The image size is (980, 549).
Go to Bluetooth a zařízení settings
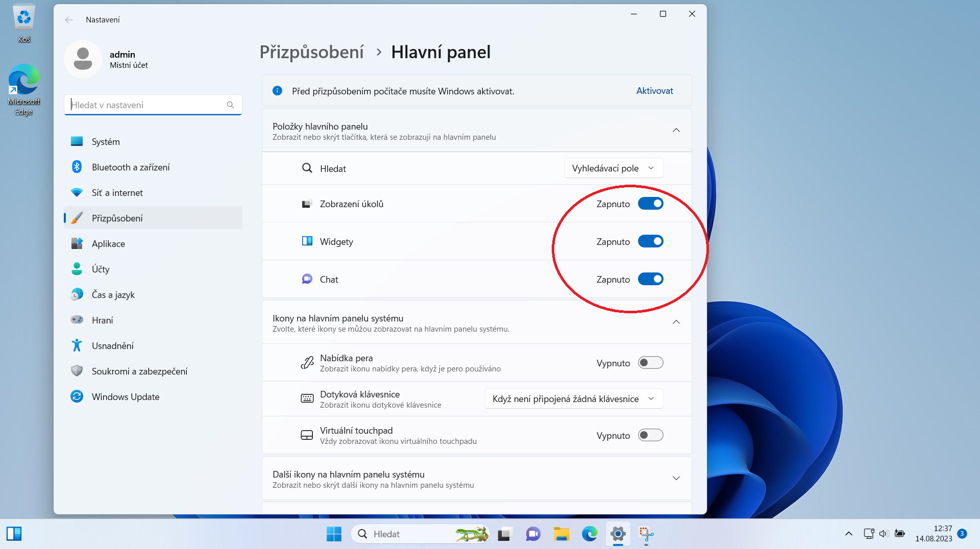(x=131, y=167)
